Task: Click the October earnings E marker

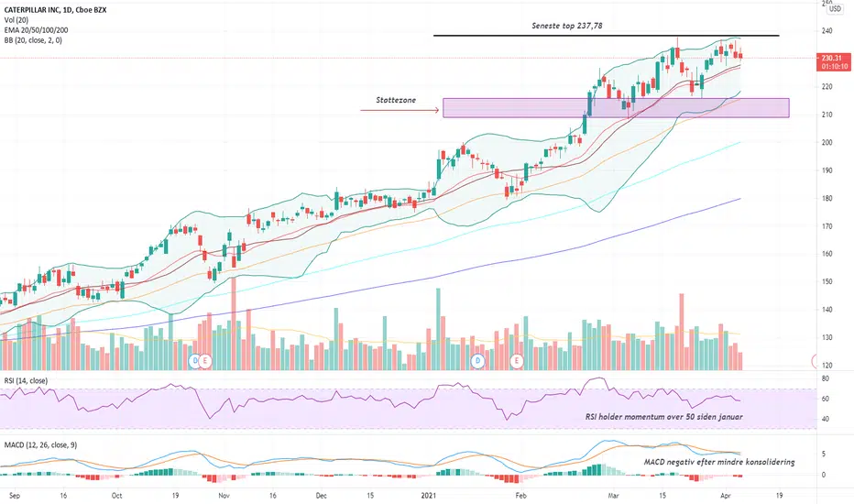Action: (204, 361)
